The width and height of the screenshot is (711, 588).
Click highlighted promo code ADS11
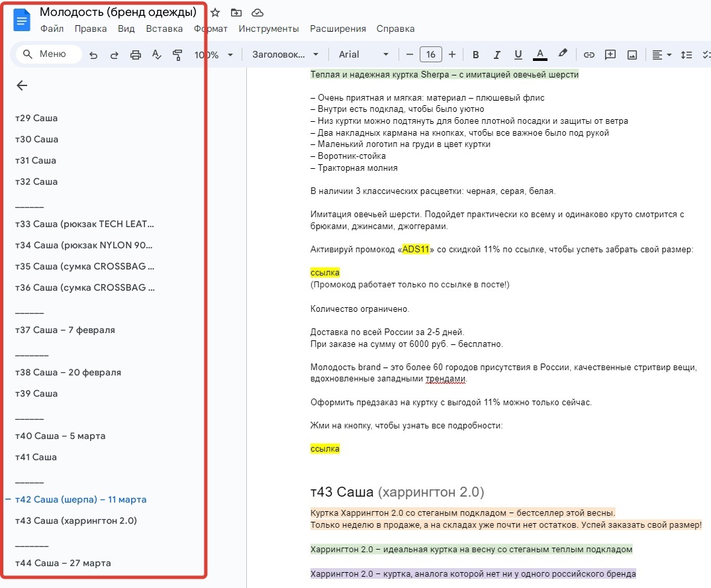pyautogui.click(x=415, y=249)
